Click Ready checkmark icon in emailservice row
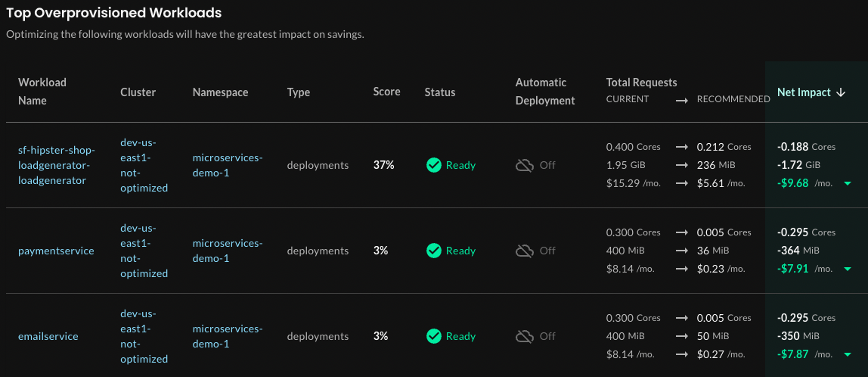 pos(433,336)
